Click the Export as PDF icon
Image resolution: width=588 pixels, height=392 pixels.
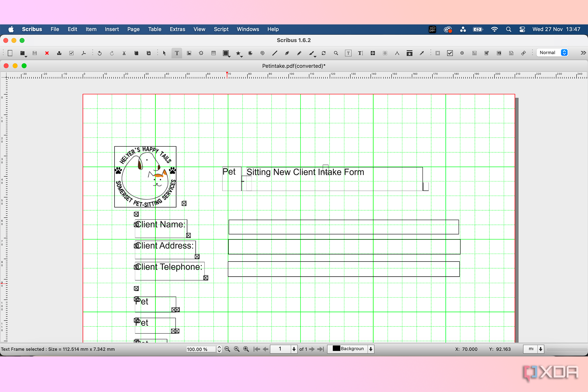83,53
